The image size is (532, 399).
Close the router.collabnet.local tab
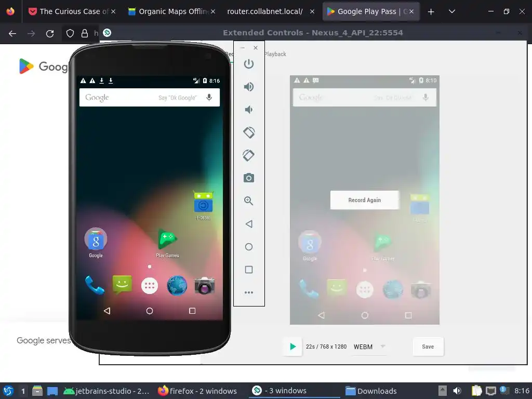[312, 11]
